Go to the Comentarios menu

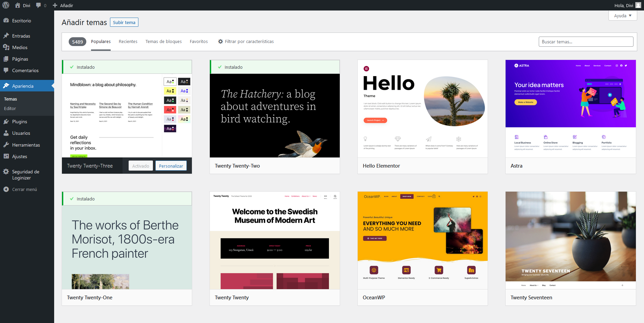(27, 70)
